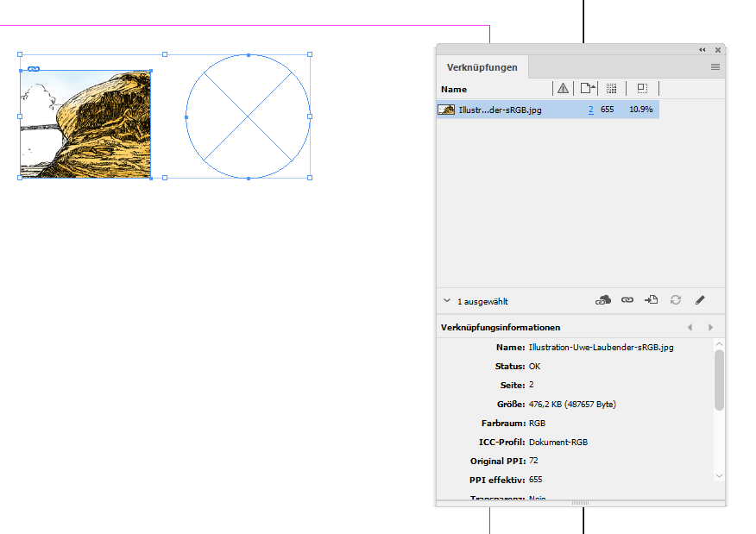
Task: Show previous link info with left arrow
Action: click(x=690, y=327)
